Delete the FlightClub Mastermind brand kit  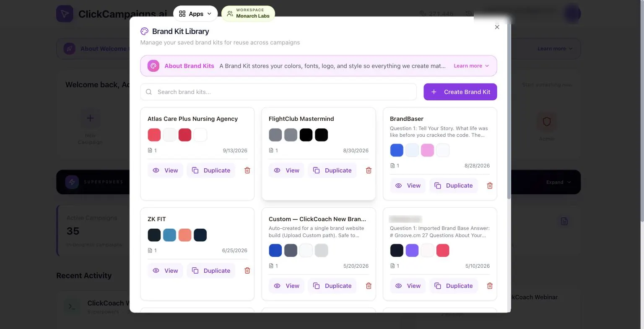369,170
